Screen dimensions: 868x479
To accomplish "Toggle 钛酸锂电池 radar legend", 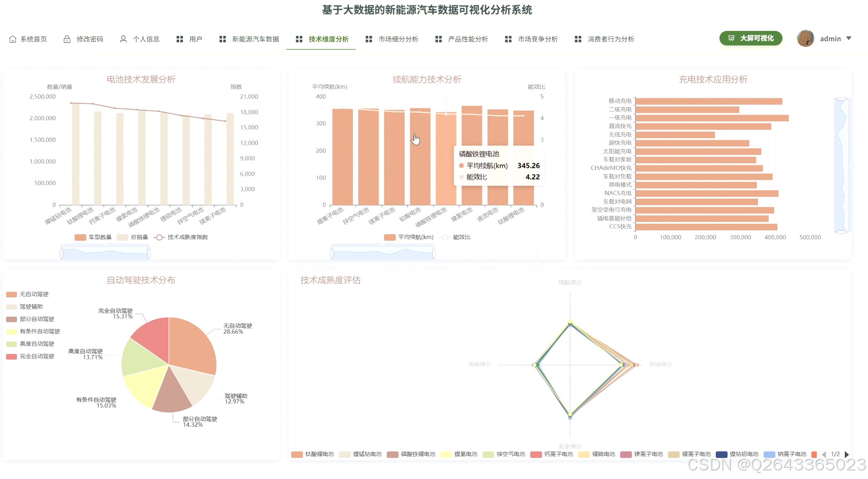I will [x=313, y=454].
